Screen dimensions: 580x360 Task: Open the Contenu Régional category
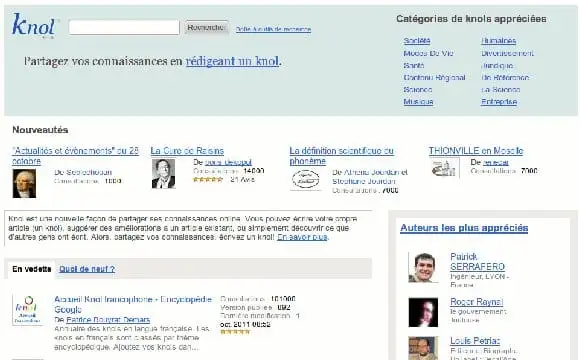coord(434,78)
